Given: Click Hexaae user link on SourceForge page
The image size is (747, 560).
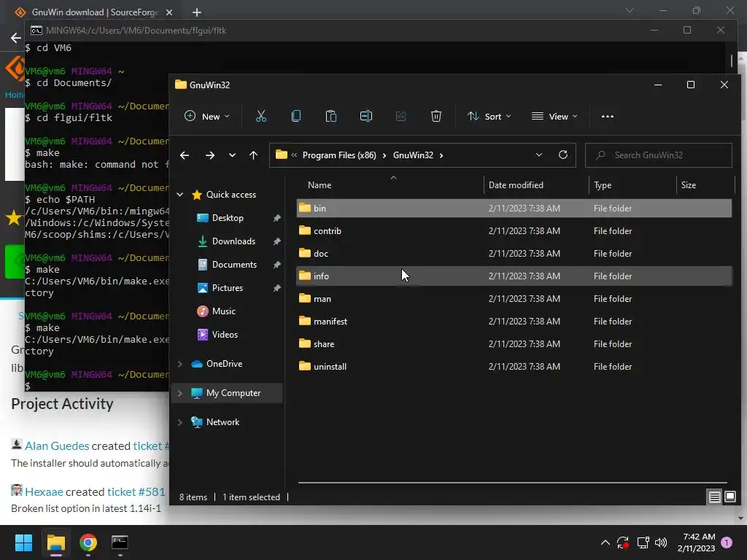Looking at the screenshot, I should tap(44, 492).
